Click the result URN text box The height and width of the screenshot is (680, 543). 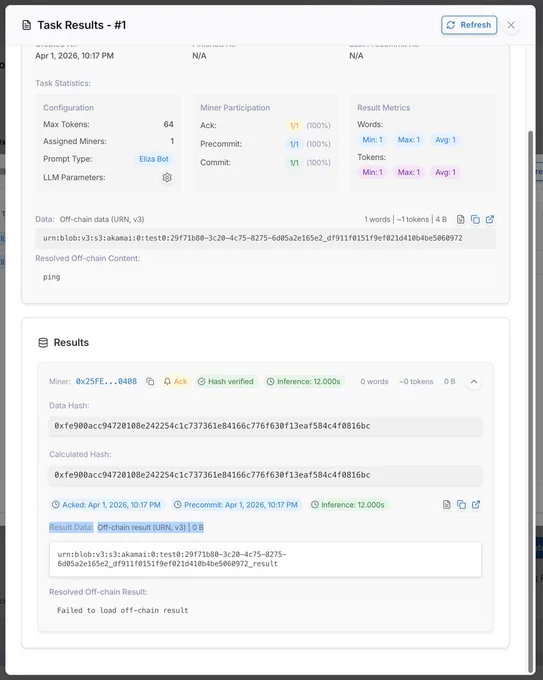point(265,559)
